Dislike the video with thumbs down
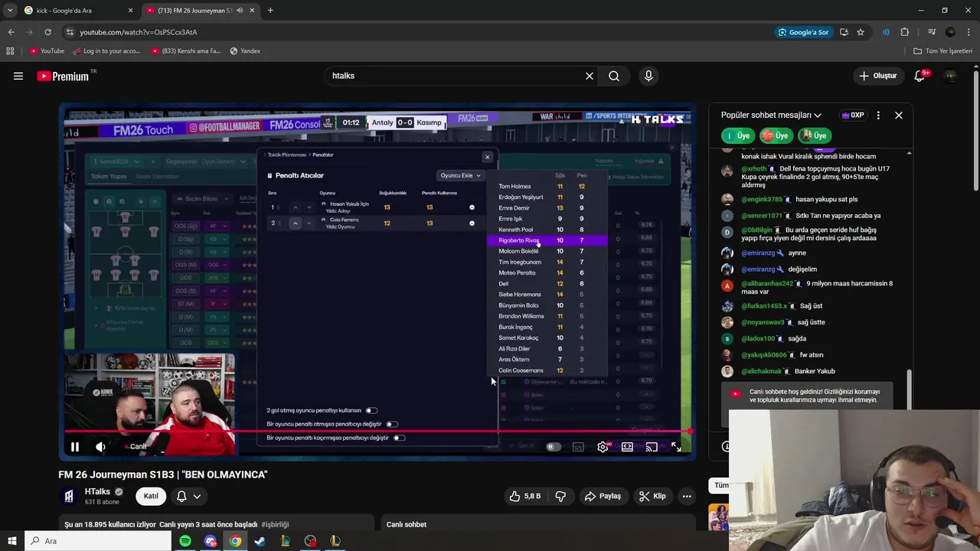This screenshot has width=980, height=551. 560,496
